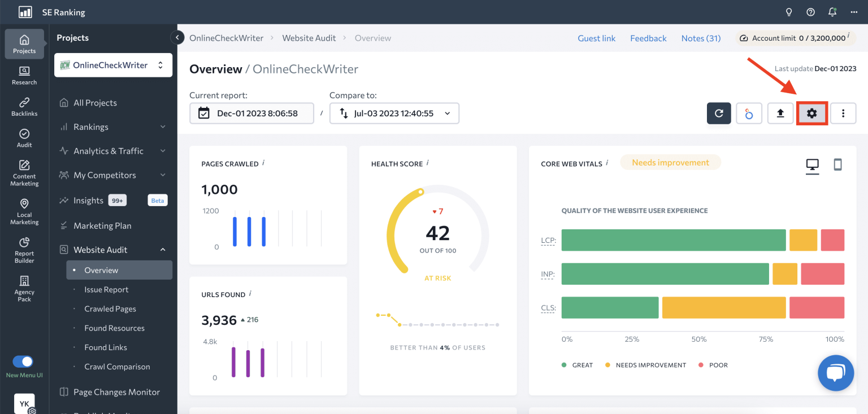
Task: Open Crawled Pages in the sidebar
Action: [110, 309]
